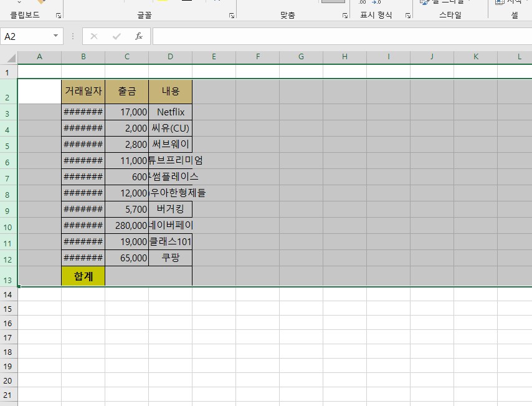Image resolution: width=532 pixels, height=406 pixels.
Task: Select column D header
Action: coord(170,57)
